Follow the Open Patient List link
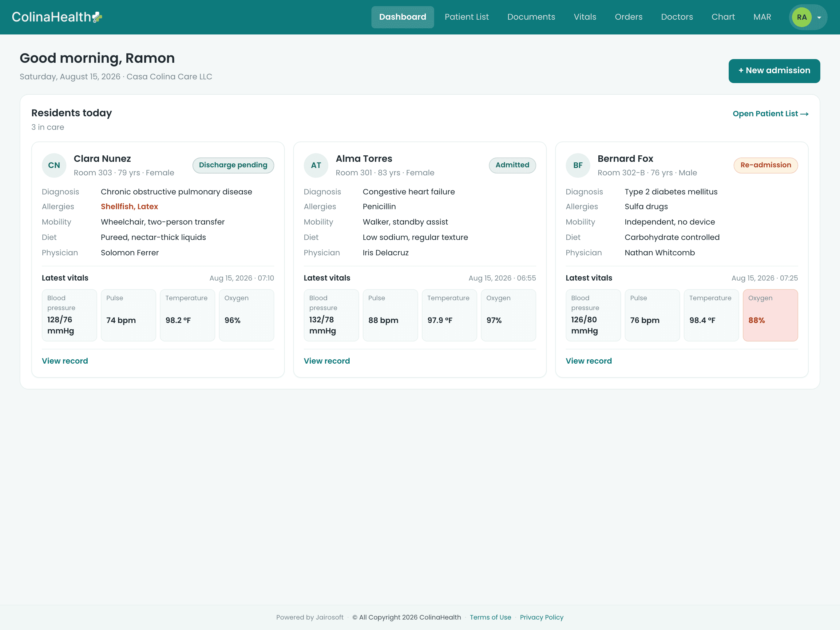The width and height of the screenshot is (840, 630). point(770,114)
